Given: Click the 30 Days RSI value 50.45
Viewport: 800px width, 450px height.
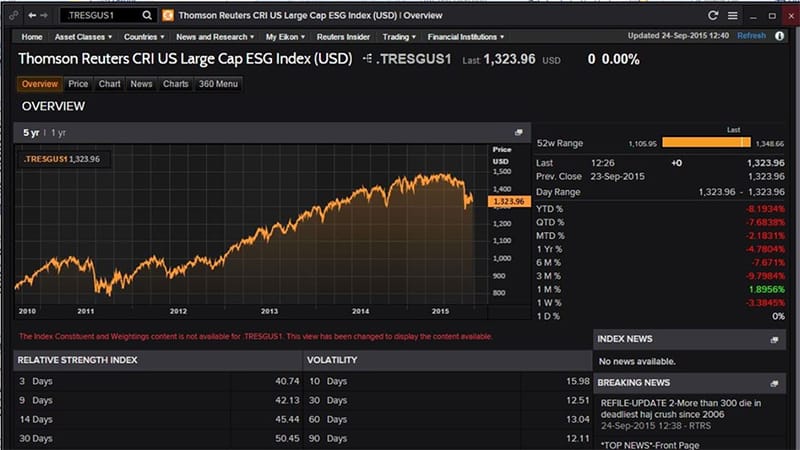Looking at the screenshot, I should [x=287, y=438].
